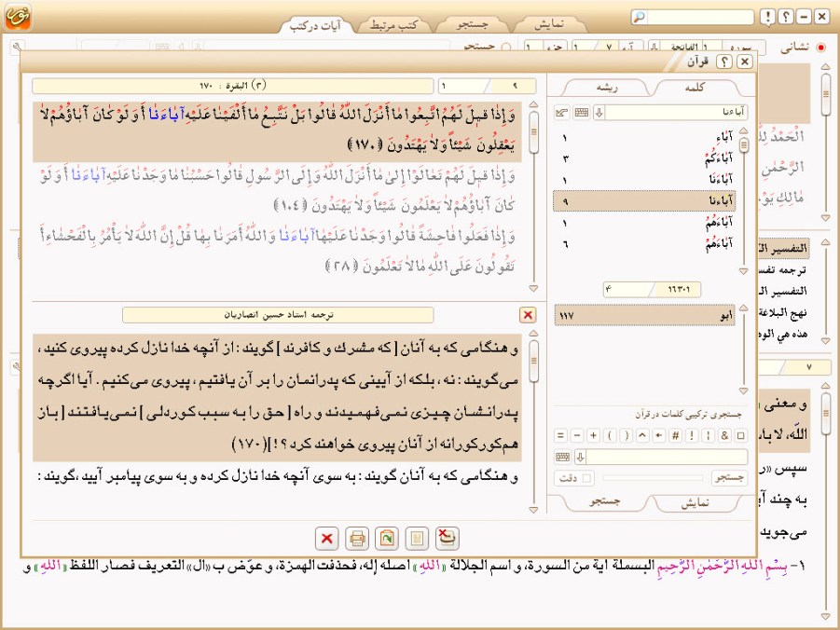Insert the broken-bar '¦' operator in combined search
The image size is (840, 630).
[709, 435]
